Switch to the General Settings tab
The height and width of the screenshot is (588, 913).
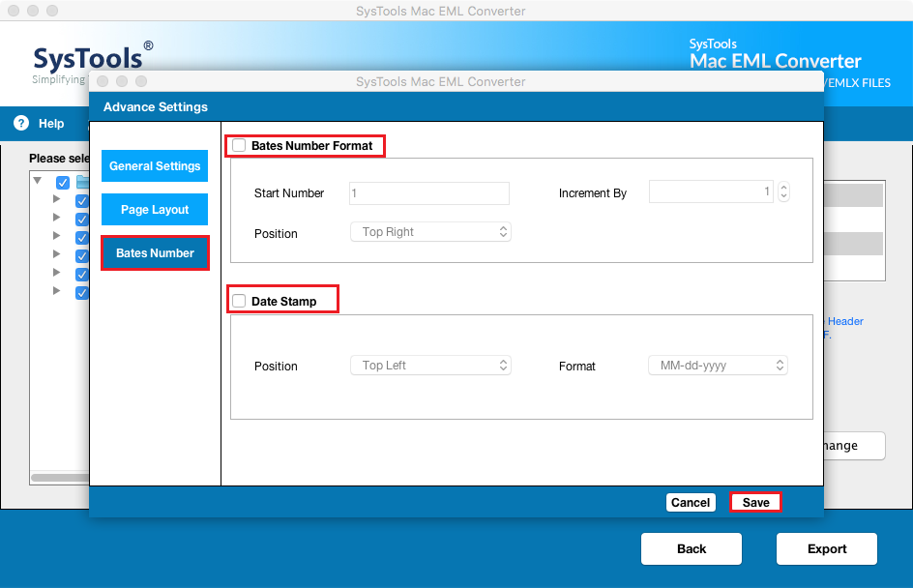coord(155,166)
